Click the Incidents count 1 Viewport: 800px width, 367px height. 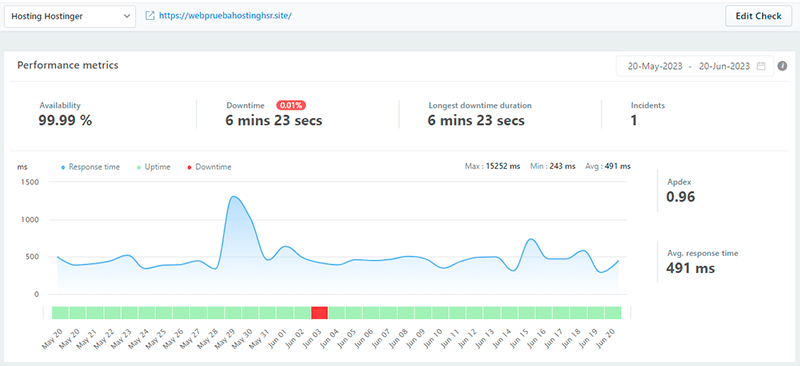click(634, 121)
